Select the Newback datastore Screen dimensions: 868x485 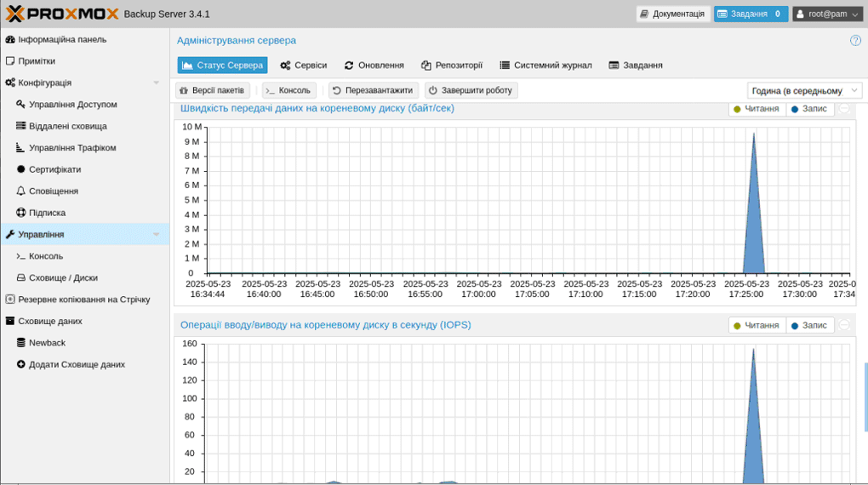[x=47, y=343]
